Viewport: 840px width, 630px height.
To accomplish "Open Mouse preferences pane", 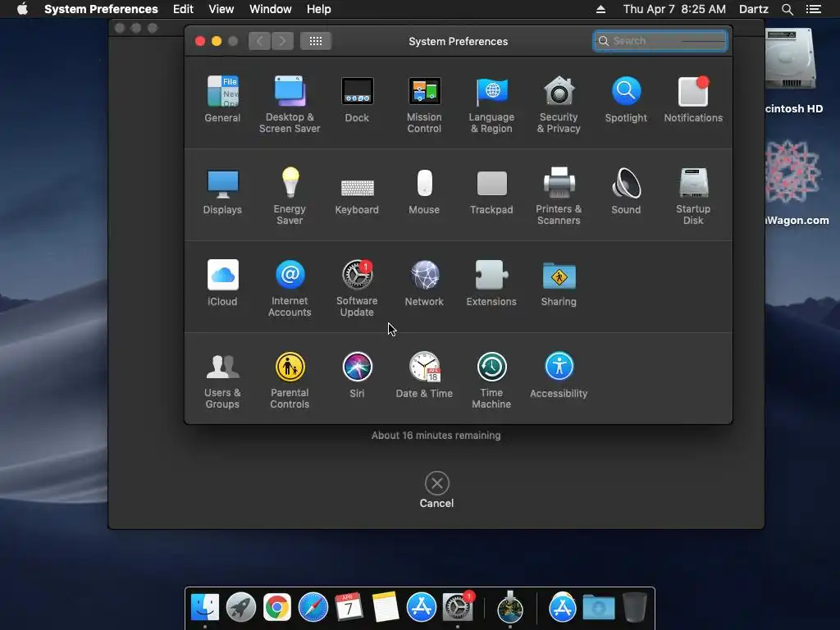I will point(424,191).
